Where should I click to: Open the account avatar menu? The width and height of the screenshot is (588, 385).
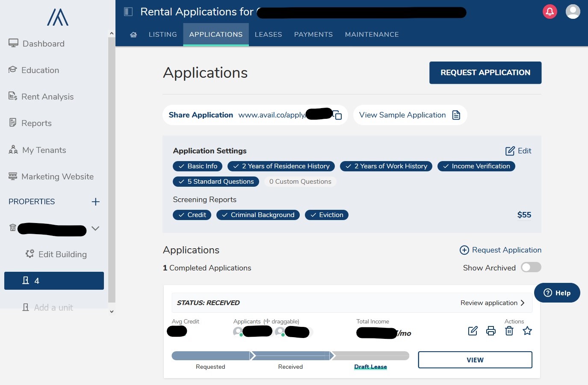(x=573, y=12)
